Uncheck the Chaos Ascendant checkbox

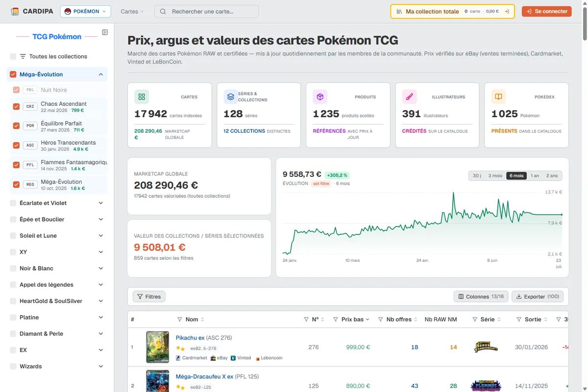(x=17, y=106)
